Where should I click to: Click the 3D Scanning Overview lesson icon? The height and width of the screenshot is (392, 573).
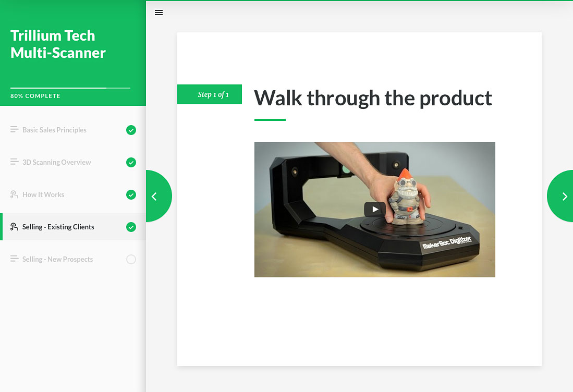click(14, 162)
